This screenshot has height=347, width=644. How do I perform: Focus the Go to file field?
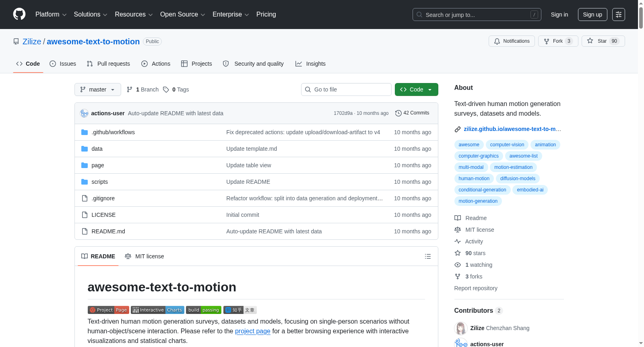[x=346, y=89]
